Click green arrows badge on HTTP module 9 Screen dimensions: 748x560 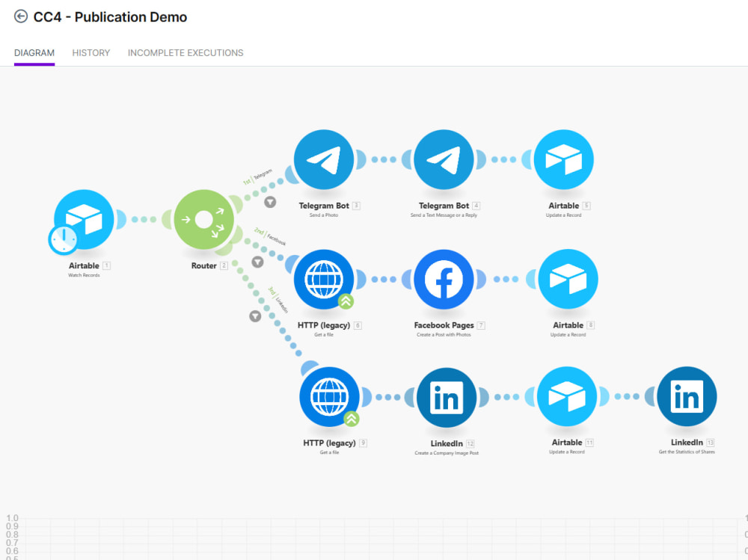pos(352,419)
